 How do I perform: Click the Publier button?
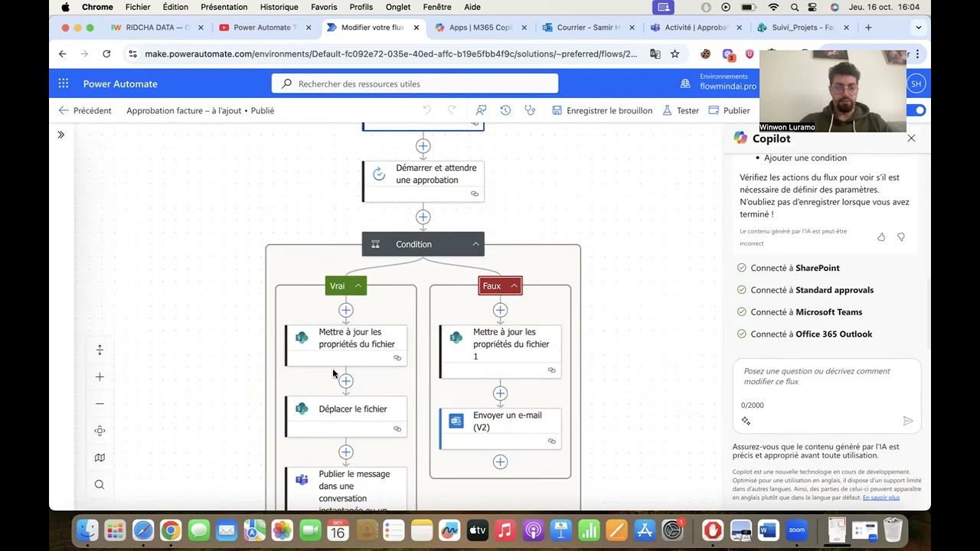[729, 110]
